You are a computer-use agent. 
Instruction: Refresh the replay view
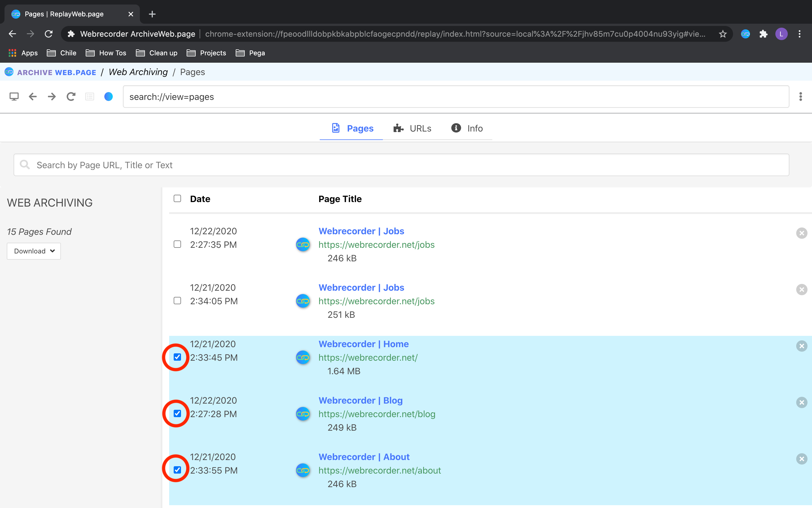pyautogui.click(x=71, y=97)
